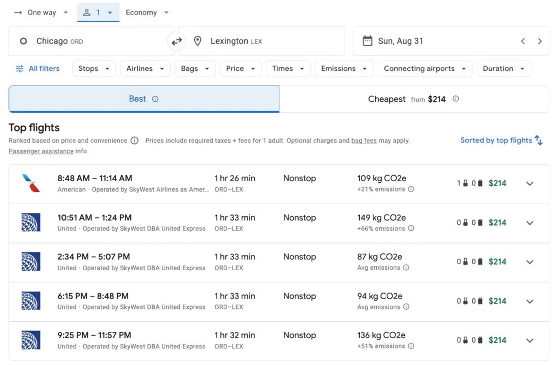The image size is (560, 365).
Task: Open the Cheapest tab info icon
Action: (456, 99)
